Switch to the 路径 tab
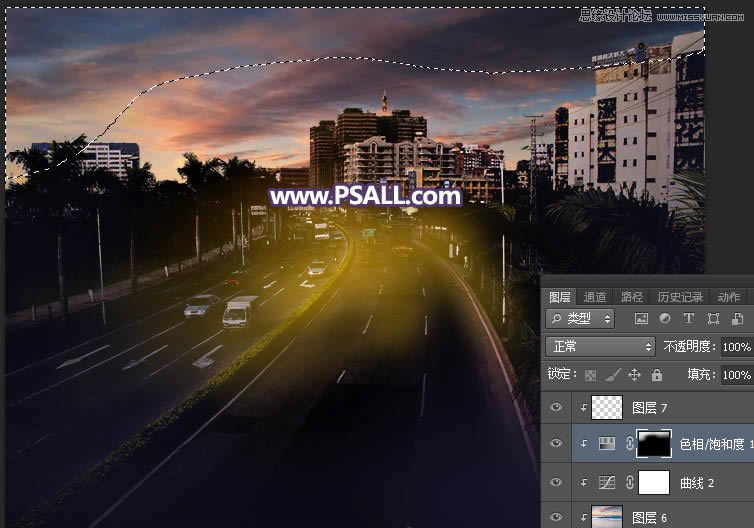This screenshot has width=754, height=528. click(632, 297)
